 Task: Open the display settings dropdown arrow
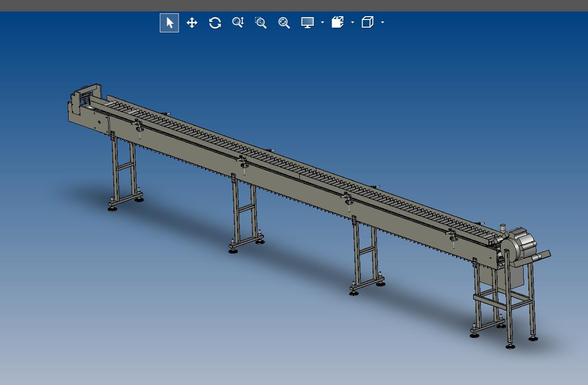click(x=323, y=22)
